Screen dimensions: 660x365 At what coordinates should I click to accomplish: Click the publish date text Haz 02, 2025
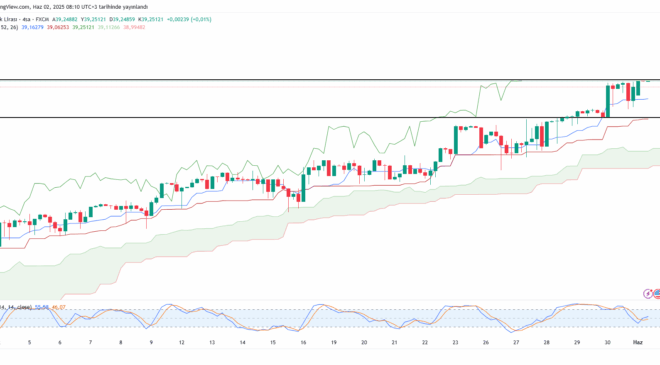click(x=47, y=7)
